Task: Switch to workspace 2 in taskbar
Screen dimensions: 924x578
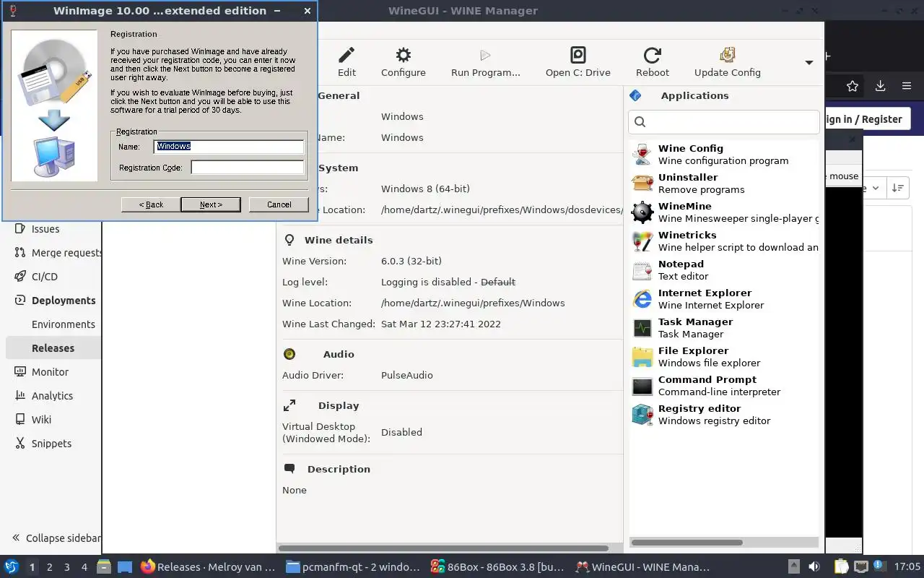Action: (49, 567)
